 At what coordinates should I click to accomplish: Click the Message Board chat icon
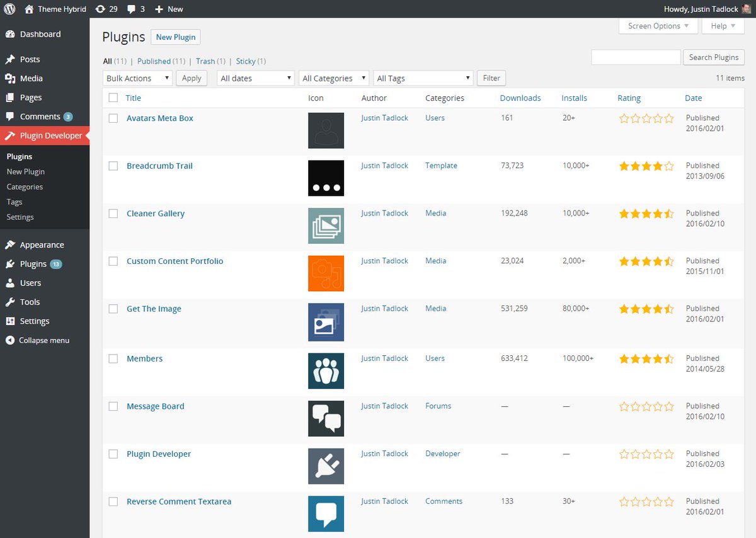click(x=326, y=418)
